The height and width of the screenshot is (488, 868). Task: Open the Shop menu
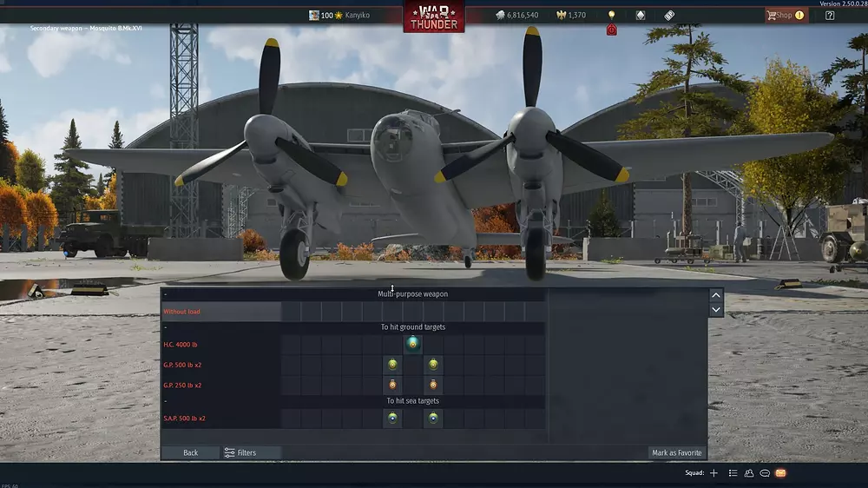(x=785, y=16)
